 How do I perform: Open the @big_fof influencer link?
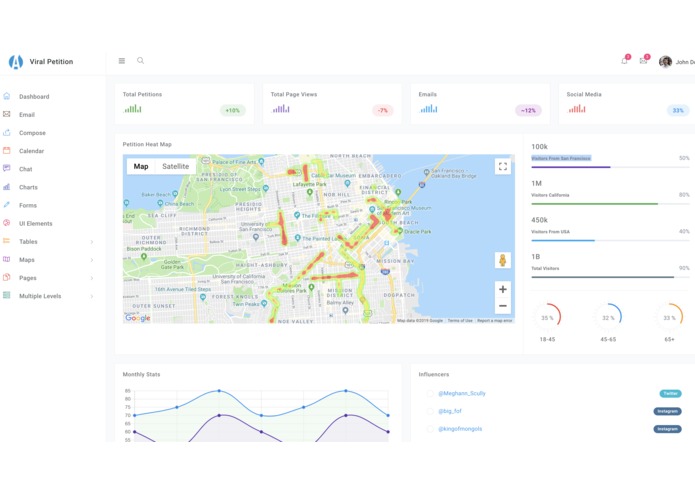(449, 411)
